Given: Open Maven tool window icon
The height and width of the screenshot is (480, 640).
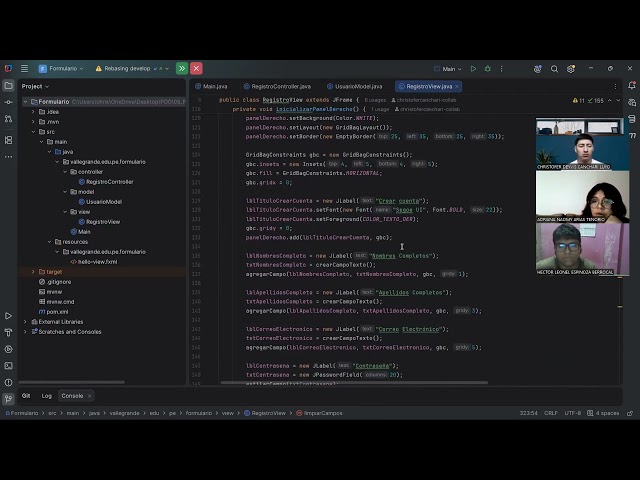Looking at the screenshot, I should 632,135.
